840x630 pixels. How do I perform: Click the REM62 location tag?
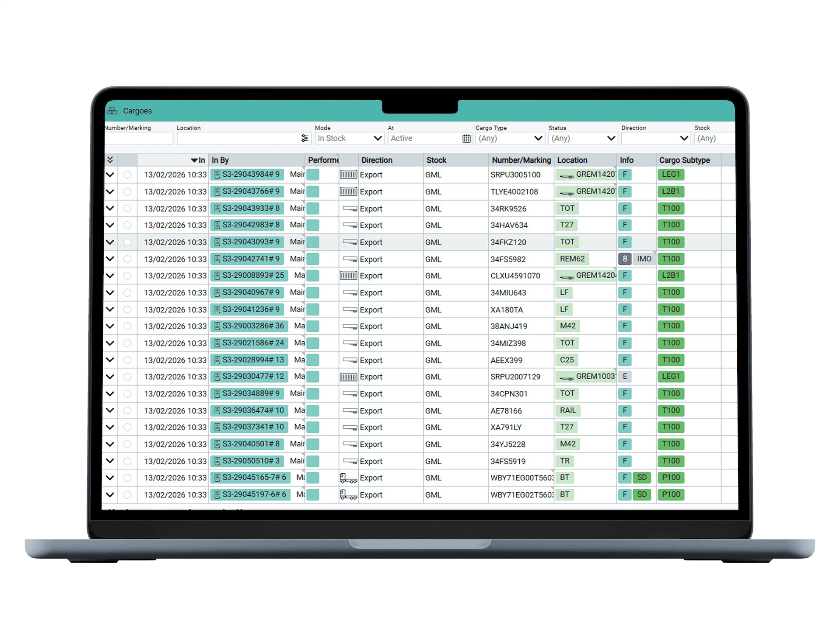tap(572, 259)
